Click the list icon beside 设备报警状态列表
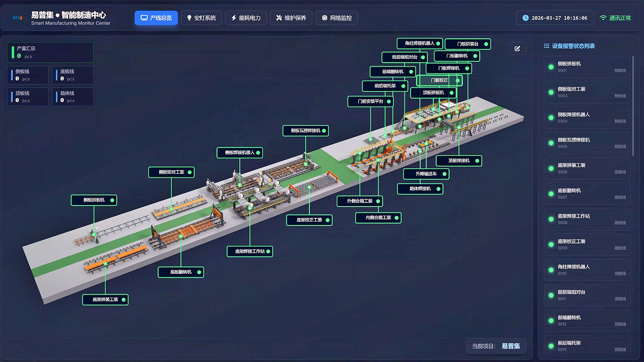This screenshot has height=362, width=644. (x=546, y=46)
